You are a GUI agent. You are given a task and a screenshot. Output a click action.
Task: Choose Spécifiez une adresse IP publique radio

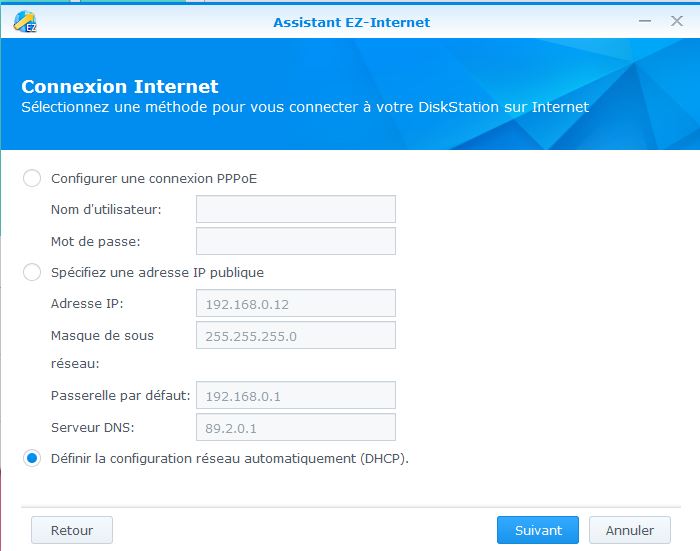(32, 272)
